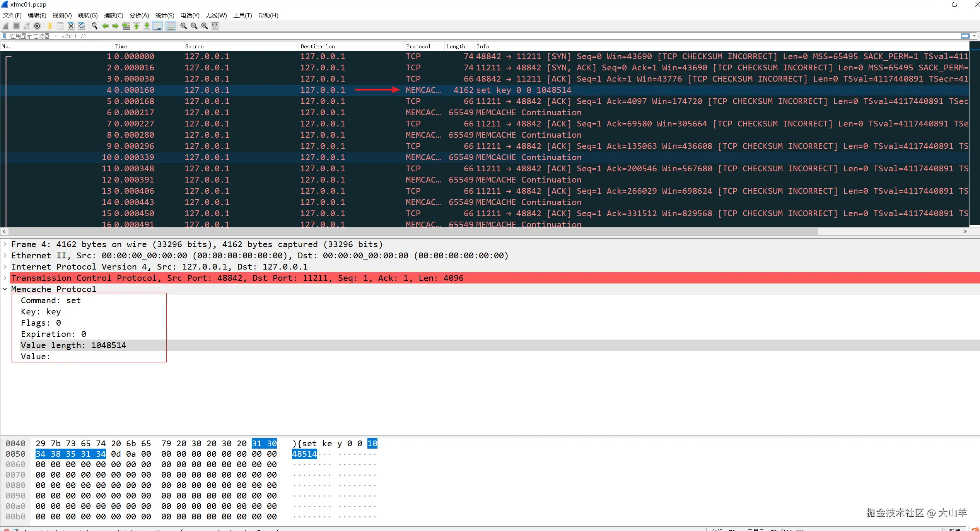Image resolution: width=980 pixels, height=531 pixels.
Task: Open capture options gear icon
Action: pyautogui.click(x=37, y=26)
